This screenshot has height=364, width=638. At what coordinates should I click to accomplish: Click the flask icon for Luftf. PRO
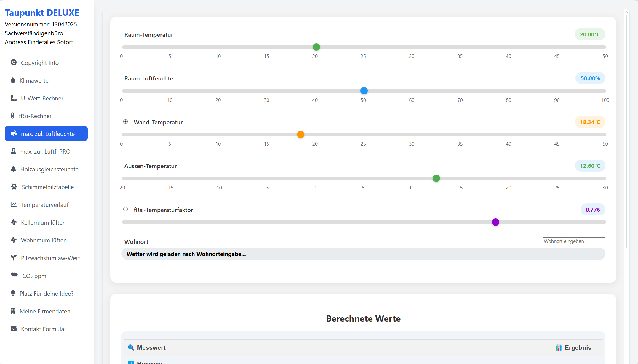(13, 151)
